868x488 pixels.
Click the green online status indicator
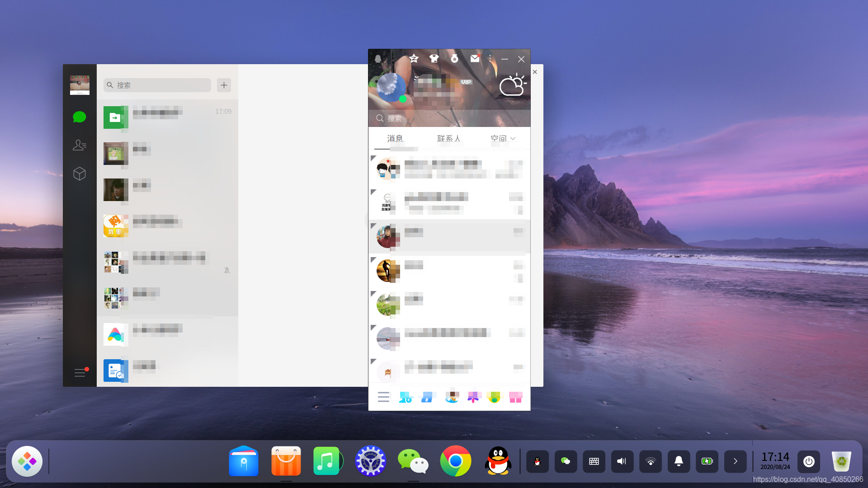click(403, 99)
